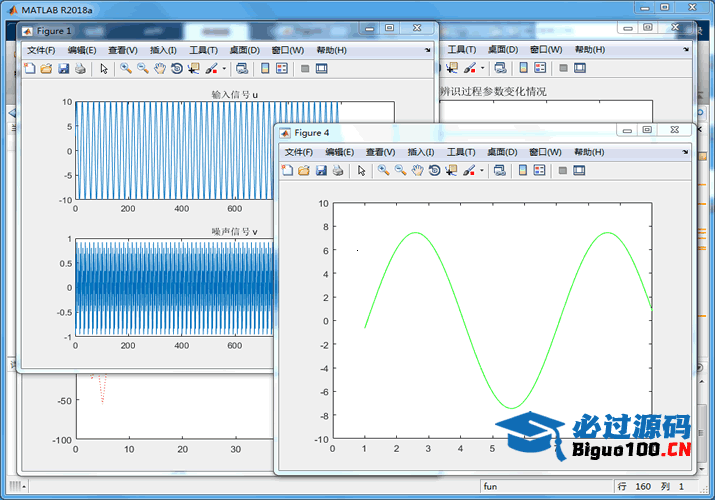This screenshot has height=500, width=715.
Task: Open 桌面(D) menu in Figure 4
Action: [x=502, y=152]
